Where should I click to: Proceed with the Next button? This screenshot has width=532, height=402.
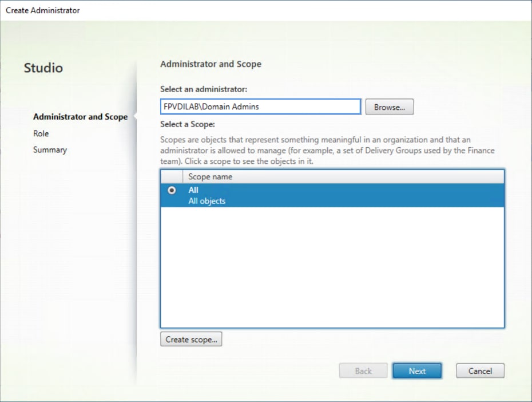click(x=417, y=371)
